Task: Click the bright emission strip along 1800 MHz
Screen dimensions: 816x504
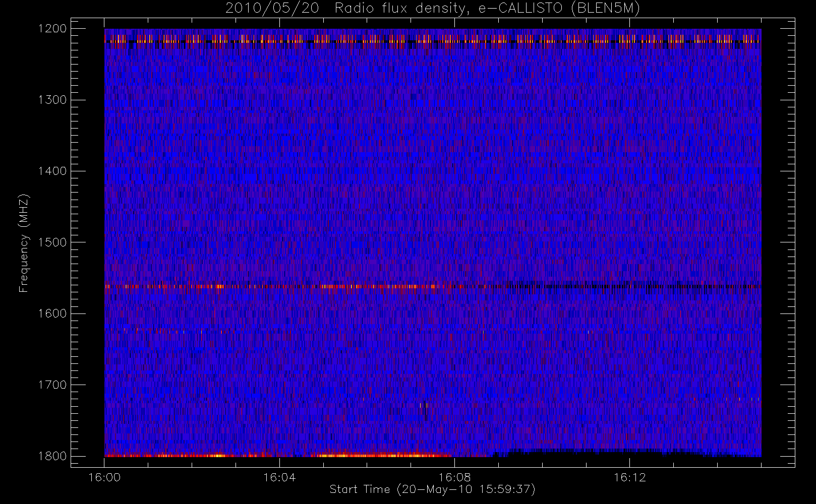Action: [278, 455]
